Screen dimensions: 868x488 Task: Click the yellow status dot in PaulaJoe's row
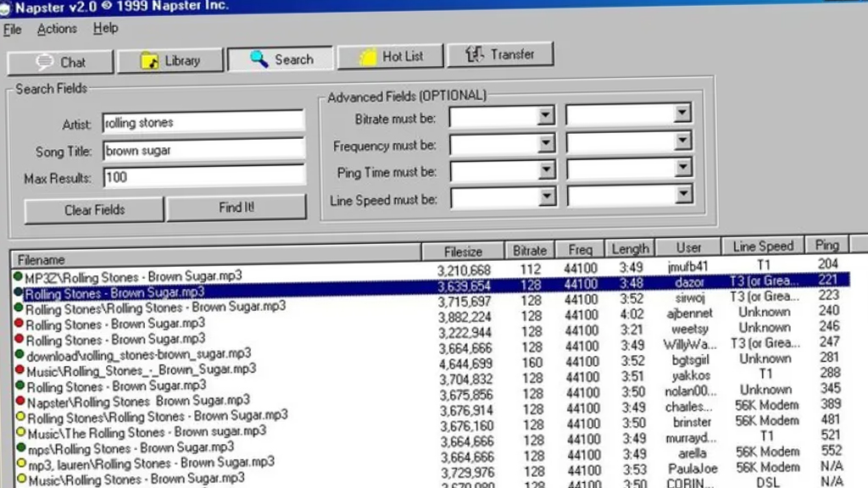tap(21, 478)
